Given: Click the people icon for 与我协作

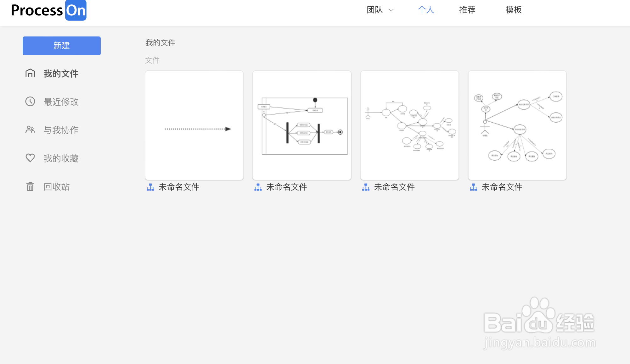Looking at the screenshot, I should coord(30,130).
